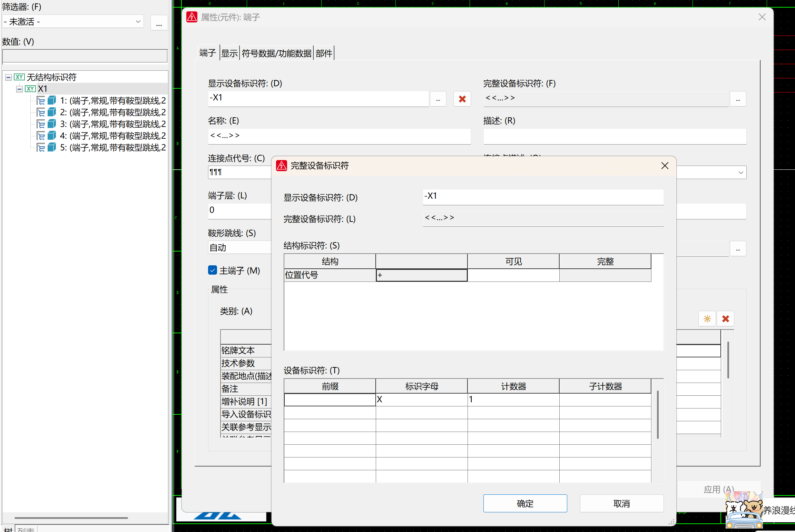Viewport: 795px width, 532px height.
Task: Toggle the 主端子 checkbox
Action: 212,270
